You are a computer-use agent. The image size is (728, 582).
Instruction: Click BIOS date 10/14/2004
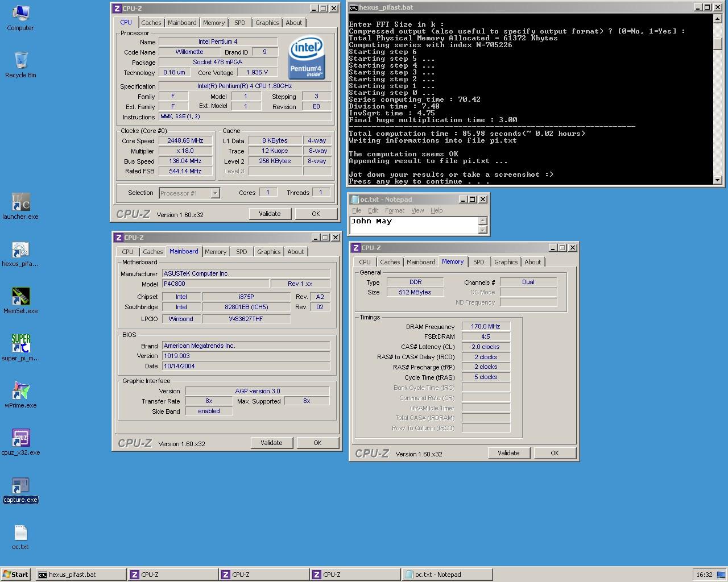(246, 366)
